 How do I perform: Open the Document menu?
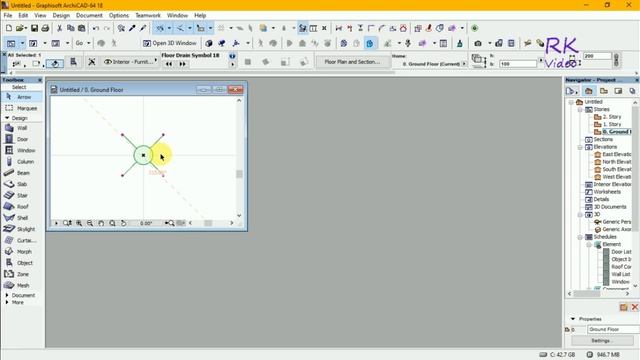(x=89, y=16)
